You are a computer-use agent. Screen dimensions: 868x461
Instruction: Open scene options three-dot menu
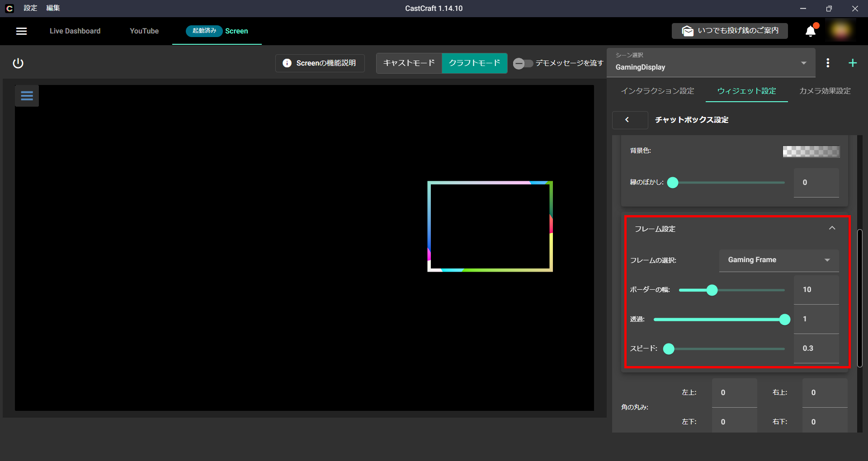[828, 63]
